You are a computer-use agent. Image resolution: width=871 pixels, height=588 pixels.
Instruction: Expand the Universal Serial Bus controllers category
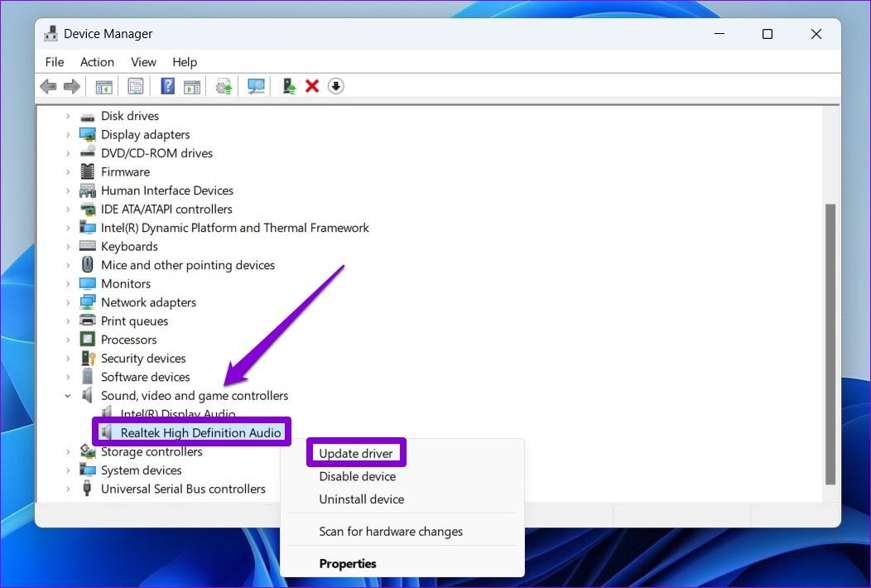click(68, 489)
